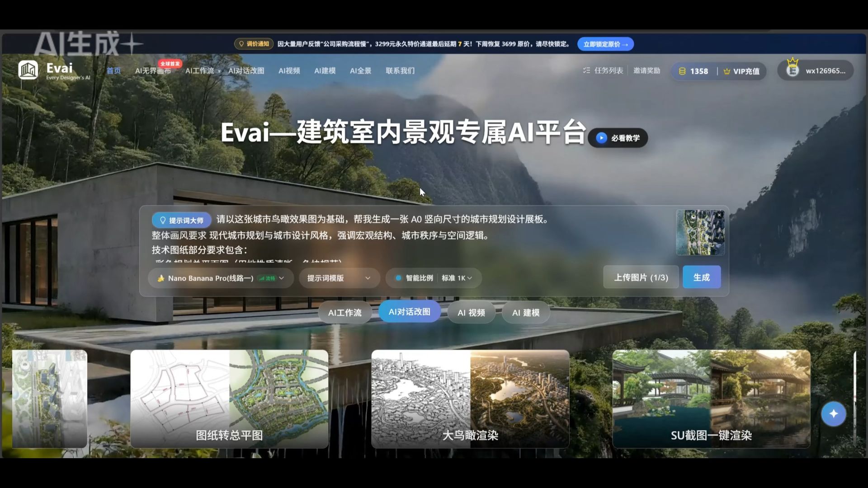This screenshot has width=868, height=488.
Task: Click the 提示词大师 prompt master button
Action: 182,220
